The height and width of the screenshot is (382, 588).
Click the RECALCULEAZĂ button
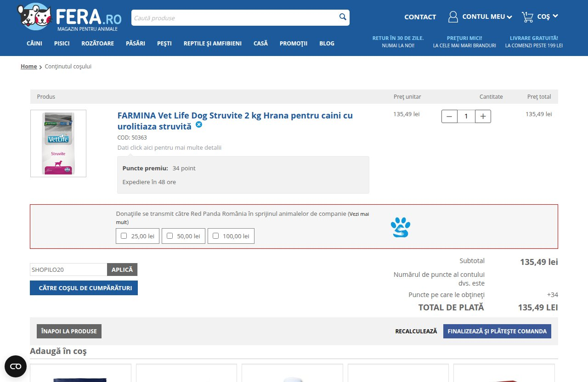[416, 331]
